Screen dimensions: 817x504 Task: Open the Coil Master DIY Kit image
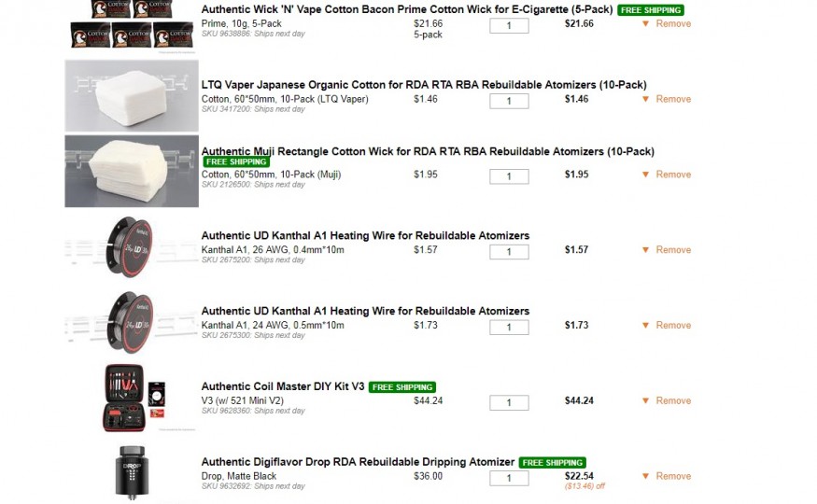click(134, 398)
